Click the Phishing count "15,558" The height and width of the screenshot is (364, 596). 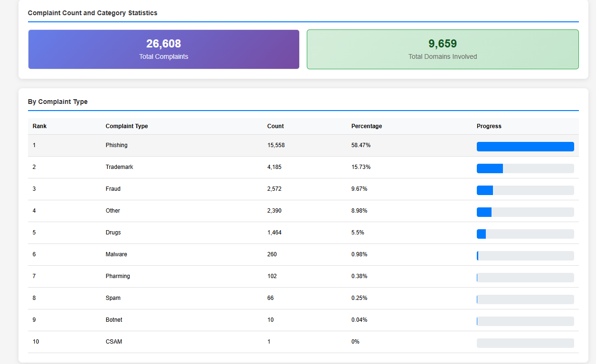click(276, 145)
